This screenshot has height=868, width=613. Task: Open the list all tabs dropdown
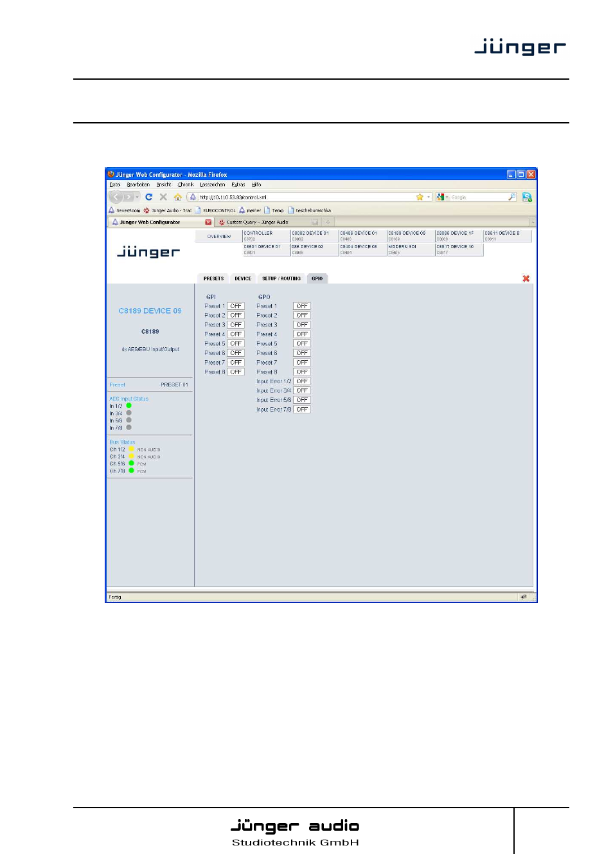[x=532, y=222]
